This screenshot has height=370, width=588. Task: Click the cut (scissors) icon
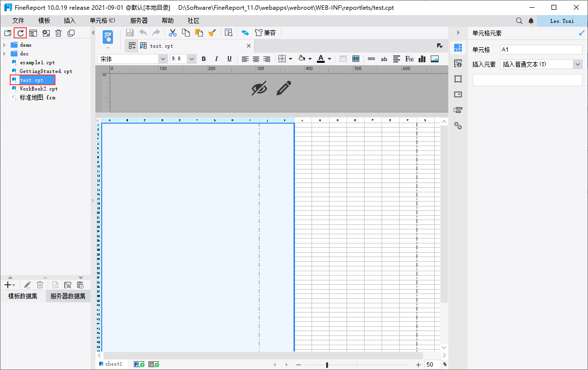tap(173, 33)
